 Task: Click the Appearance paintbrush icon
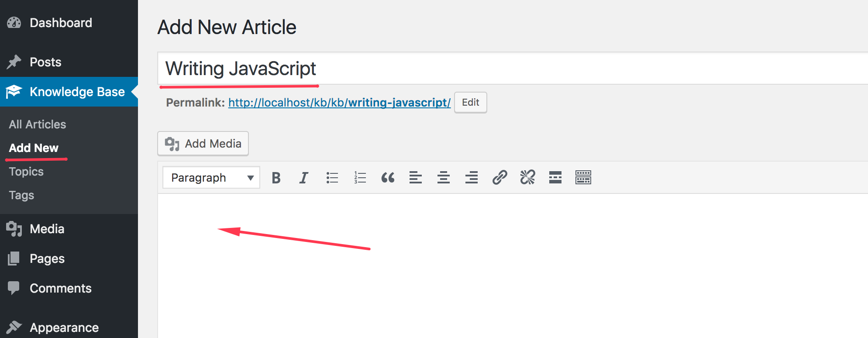14,327
